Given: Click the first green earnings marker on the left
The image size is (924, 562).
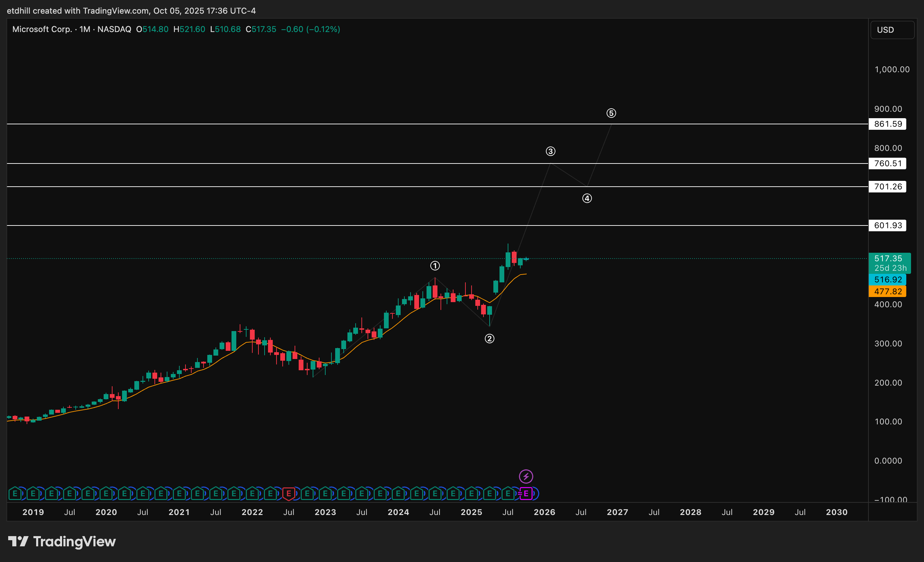Looking at the screenshot, I should tap(15, 494).
